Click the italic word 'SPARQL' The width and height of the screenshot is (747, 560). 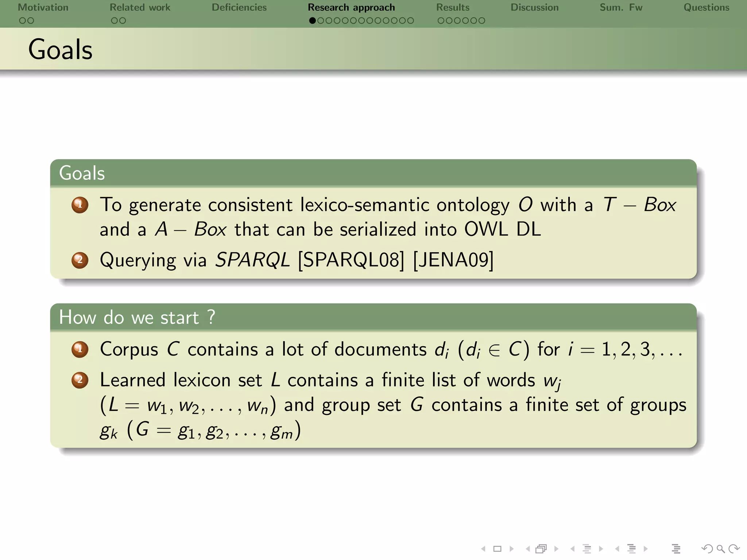tap(252, 260)
